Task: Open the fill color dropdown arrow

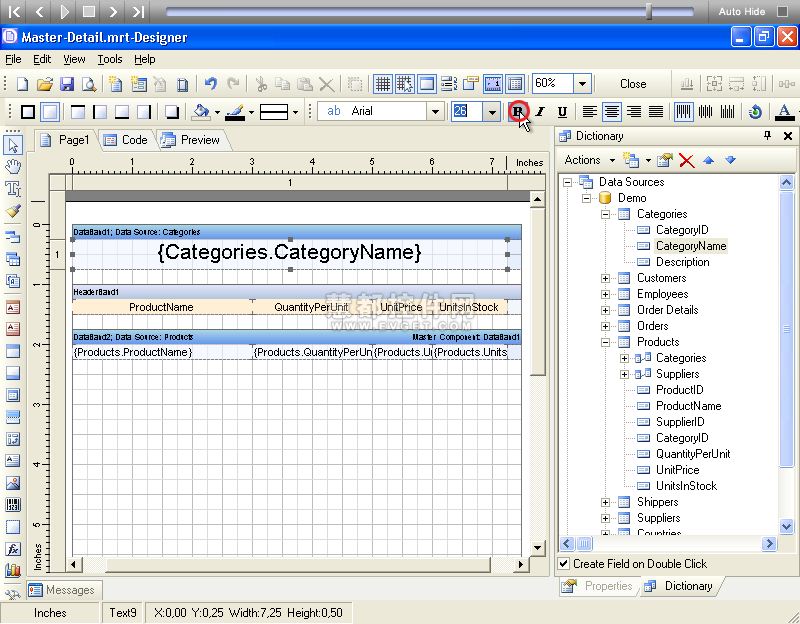Action: (x=217, y=112)
